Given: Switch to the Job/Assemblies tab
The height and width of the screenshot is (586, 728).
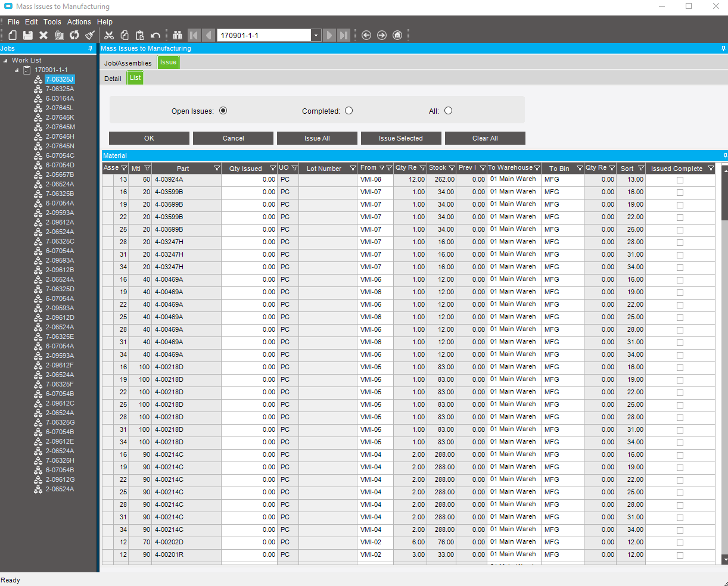Looking at the screenshot, I should (127, 63).
